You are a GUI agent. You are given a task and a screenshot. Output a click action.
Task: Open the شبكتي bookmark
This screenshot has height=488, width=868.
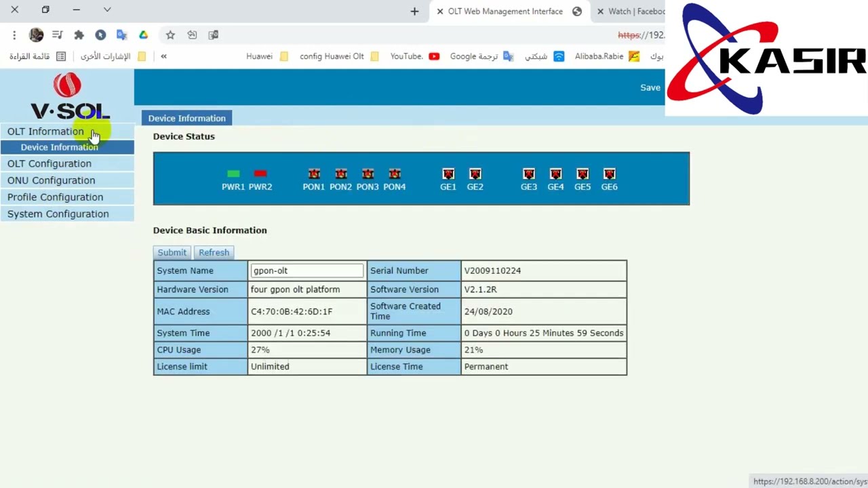pyautogui.click(x=545, y=56)
